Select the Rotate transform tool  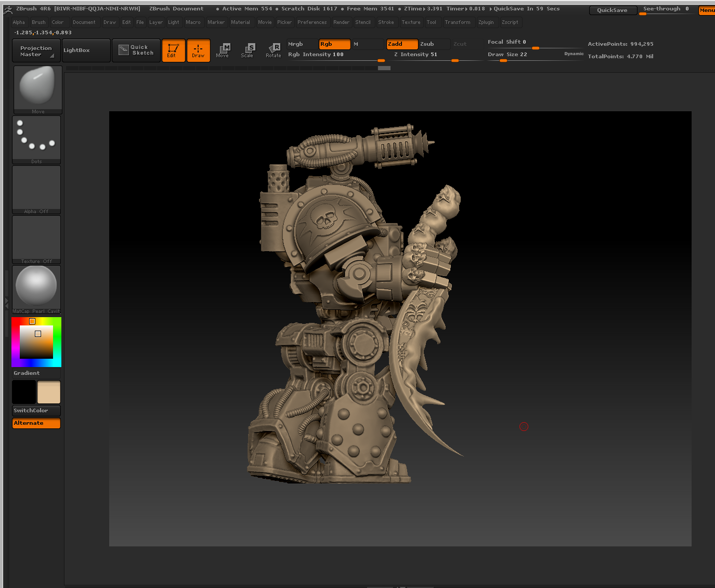point(274,50)
